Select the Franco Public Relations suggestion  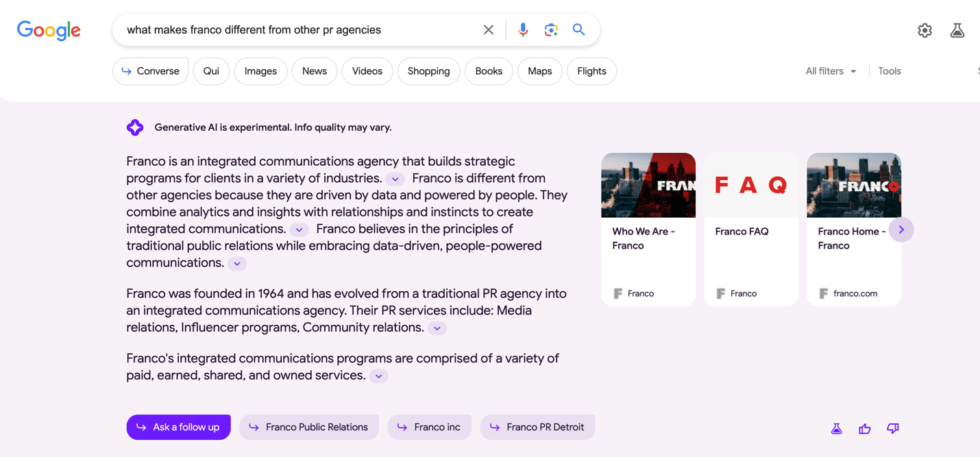309,427
